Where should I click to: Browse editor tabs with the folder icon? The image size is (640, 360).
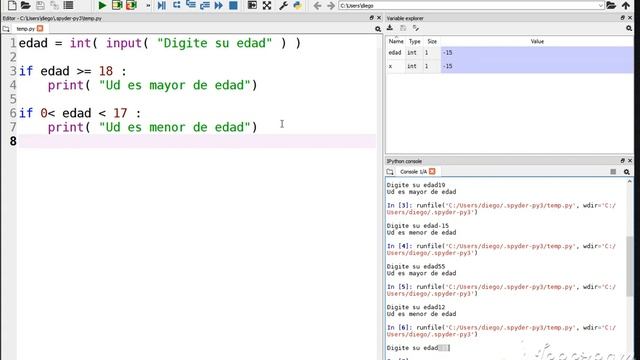(x=6, y=29)
